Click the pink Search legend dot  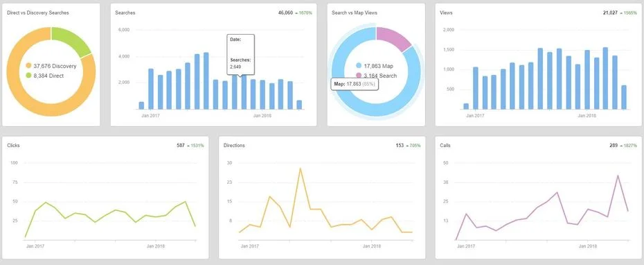click(359, 76)
